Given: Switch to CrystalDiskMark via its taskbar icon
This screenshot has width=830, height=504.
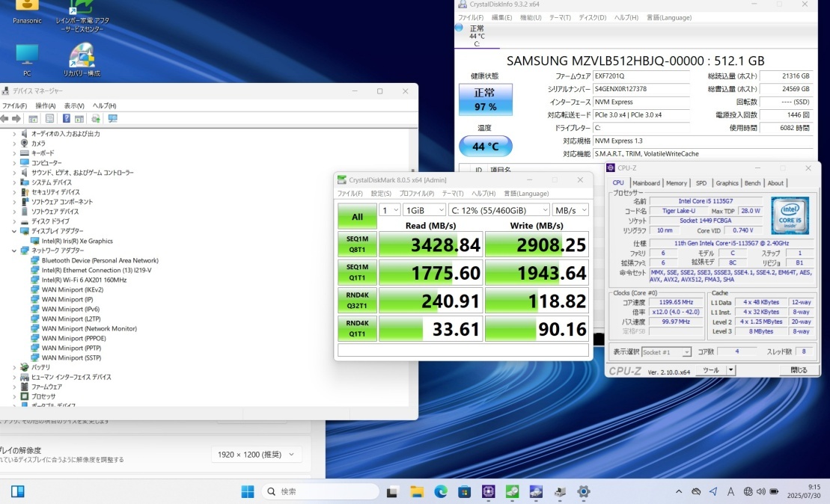Looking at the screenshot, I should point(512,492).
